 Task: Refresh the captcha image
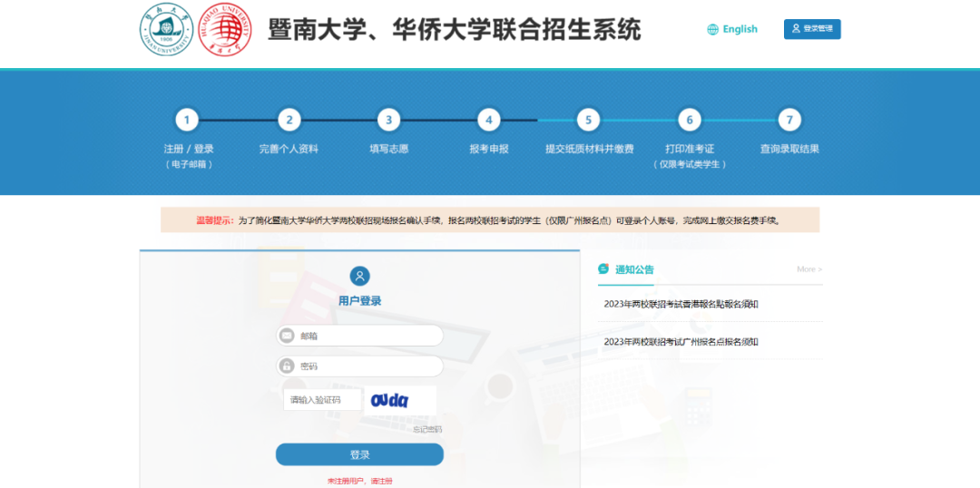coord(399,400)
